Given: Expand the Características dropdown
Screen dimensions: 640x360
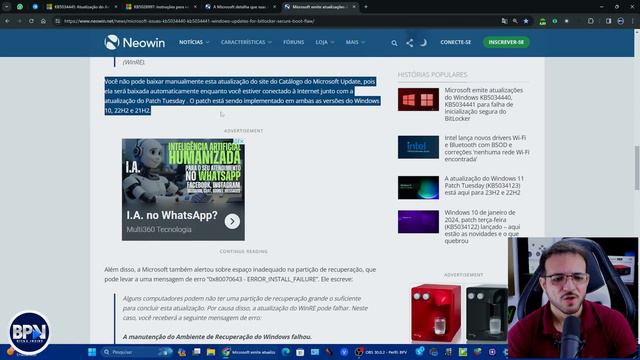Looking at the screenshot, I should [246, 42].
